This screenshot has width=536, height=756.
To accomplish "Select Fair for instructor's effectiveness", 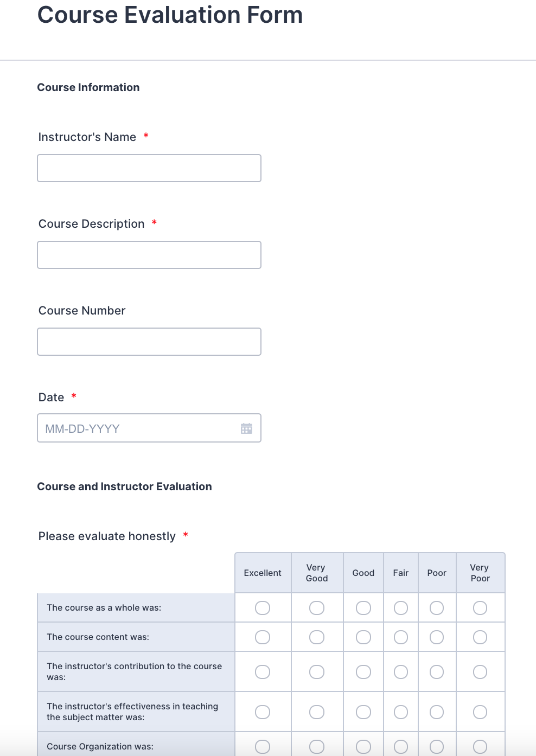I will coord(401,712).
